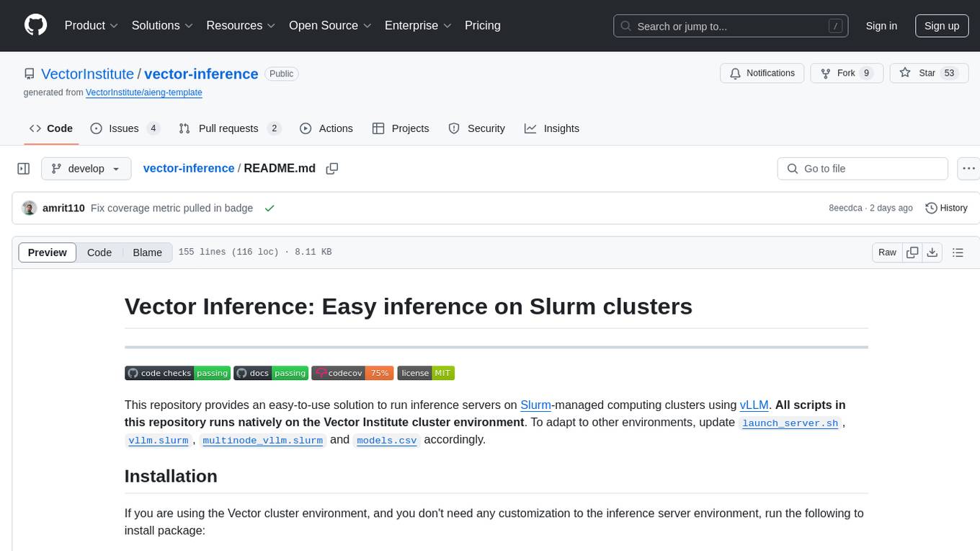Open the vLLM link
The height and width of the screenshot is (551, 980).
754,405
